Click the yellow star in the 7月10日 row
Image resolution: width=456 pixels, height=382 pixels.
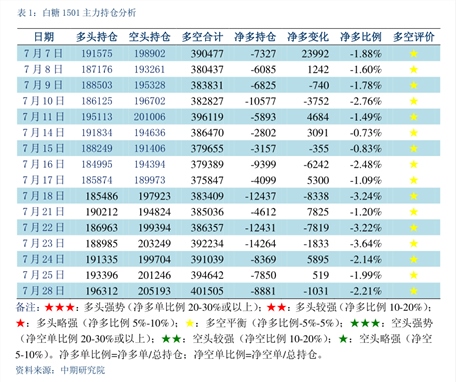(x=413, y=101)
